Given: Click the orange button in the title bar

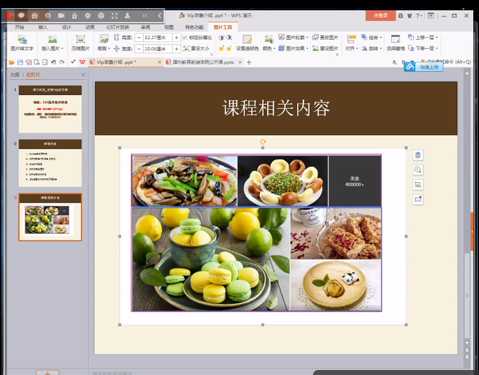Looking at the screenshot, I should pos(381,15).
